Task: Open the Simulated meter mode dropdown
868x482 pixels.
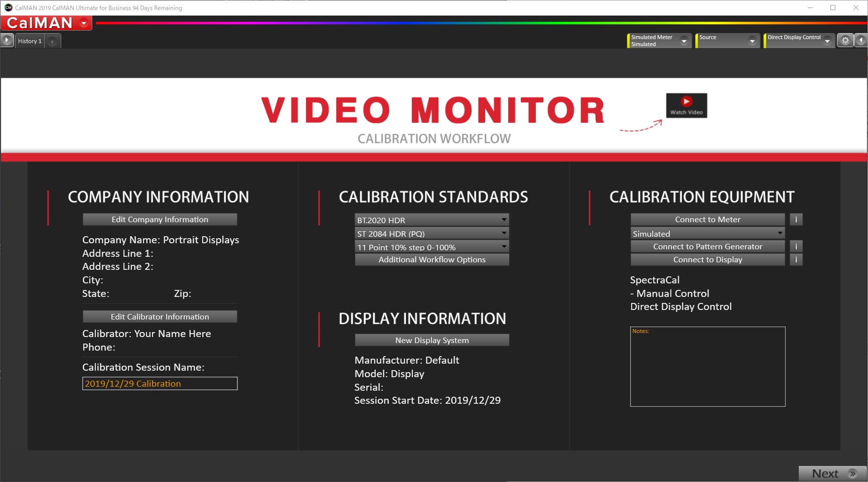Action: pyautogui.click(x=707, y=233)
